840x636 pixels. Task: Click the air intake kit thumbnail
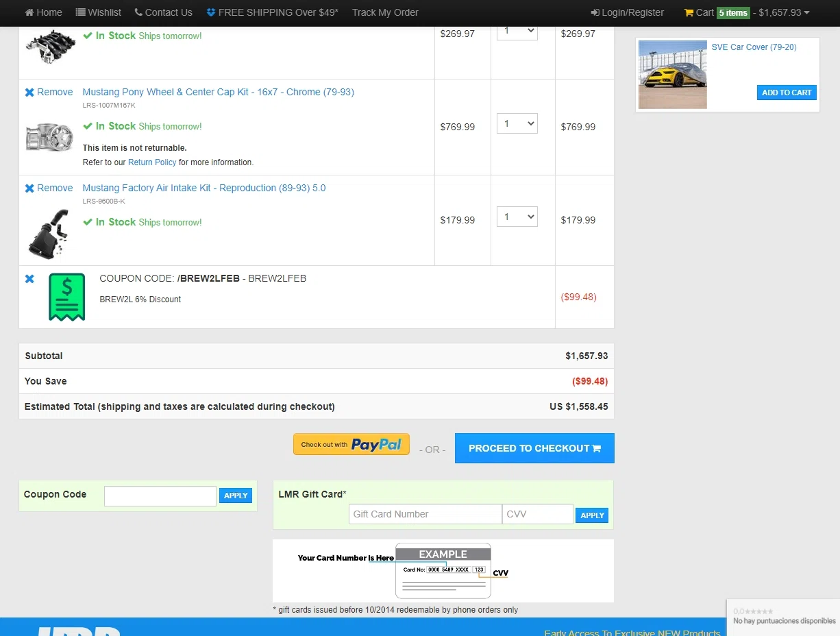point(48,234)
